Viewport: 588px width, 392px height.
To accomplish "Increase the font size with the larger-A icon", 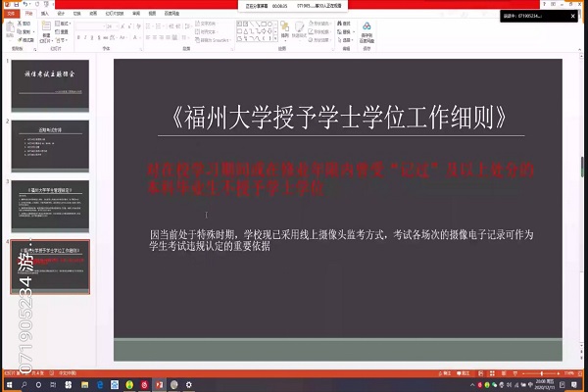I will (x=122, y=26).
